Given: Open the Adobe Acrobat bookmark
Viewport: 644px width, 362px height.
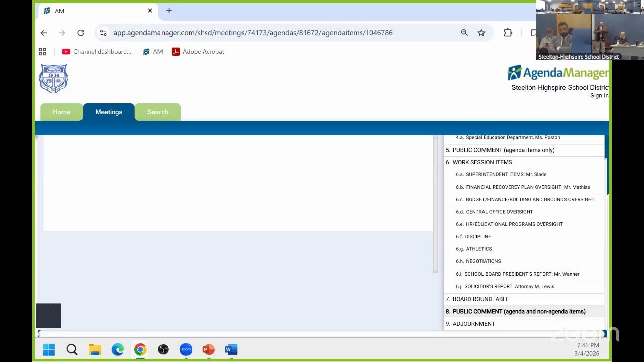Looking at the screenshot, I should point(198,52).
